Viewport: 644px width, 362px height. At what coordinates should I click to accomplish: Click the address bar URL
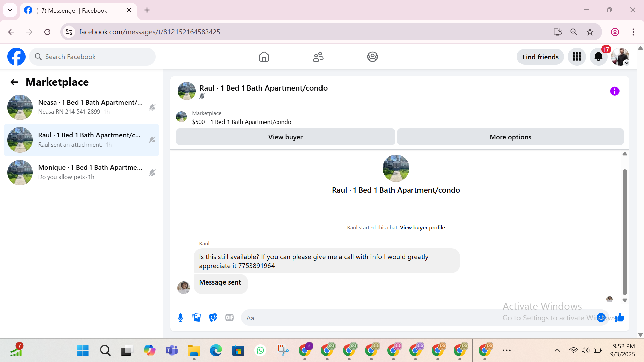tap(149, 32)
